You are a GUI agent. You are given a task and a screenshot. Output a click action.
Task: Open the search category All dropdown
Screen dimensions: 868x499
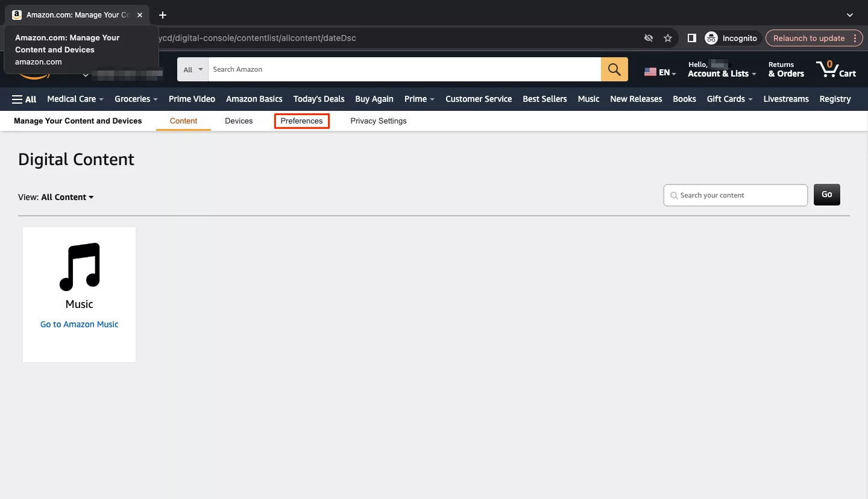(193, 69)
